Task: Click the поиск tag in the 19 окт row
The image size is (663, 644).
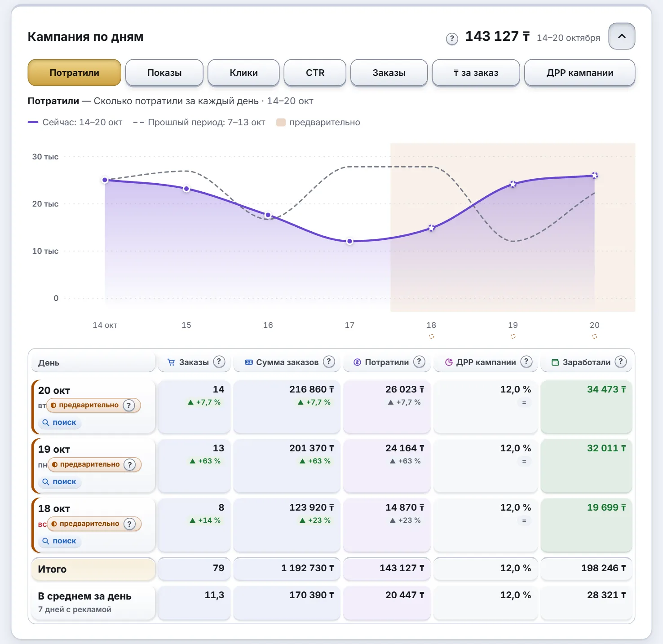Action: 59,482
